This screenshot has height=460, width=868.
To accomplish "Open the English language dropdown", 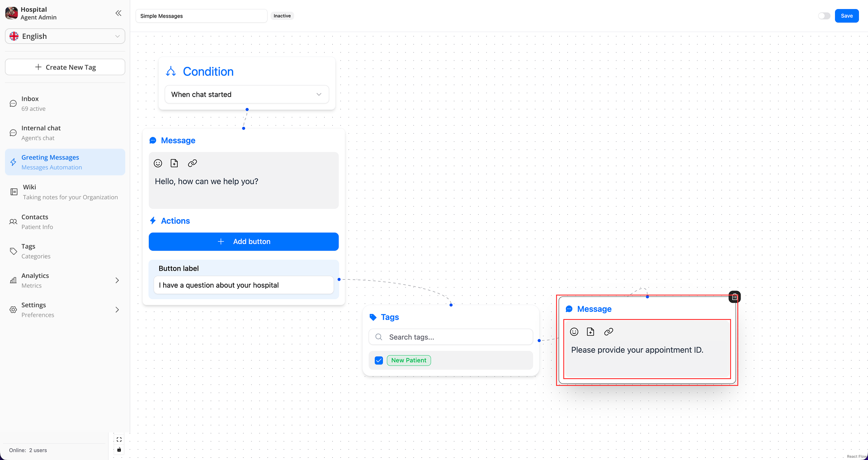I will [x=65, y=36].
